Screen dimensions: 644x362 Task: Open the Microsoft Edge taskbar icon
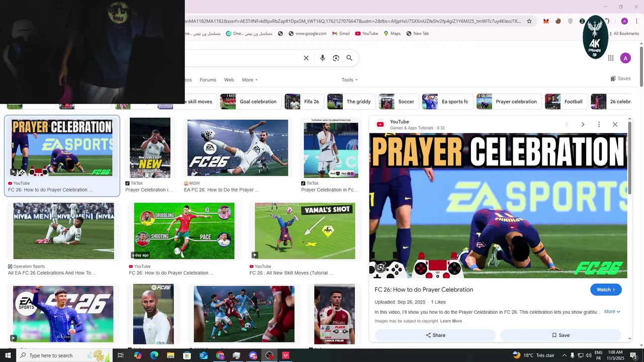[154, 355]
